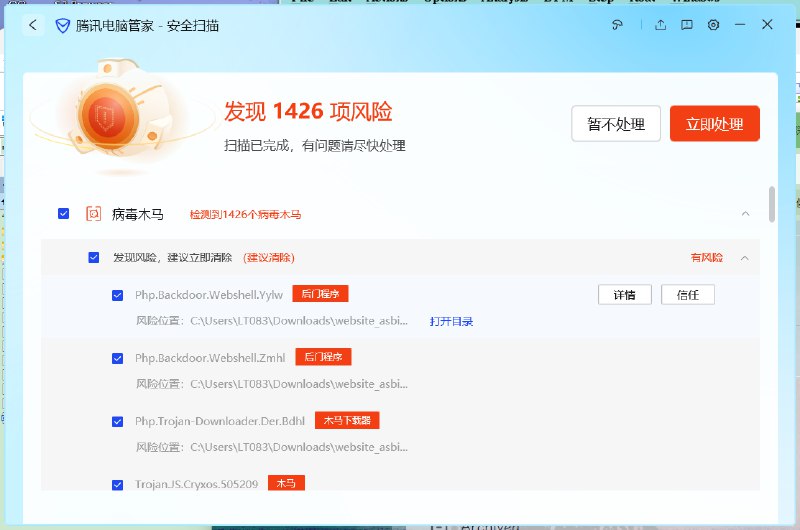Click the 检测到1426个病毒木马 status text
The height and width of the screenshot is (530, 800).
click(x=245, y=214)
